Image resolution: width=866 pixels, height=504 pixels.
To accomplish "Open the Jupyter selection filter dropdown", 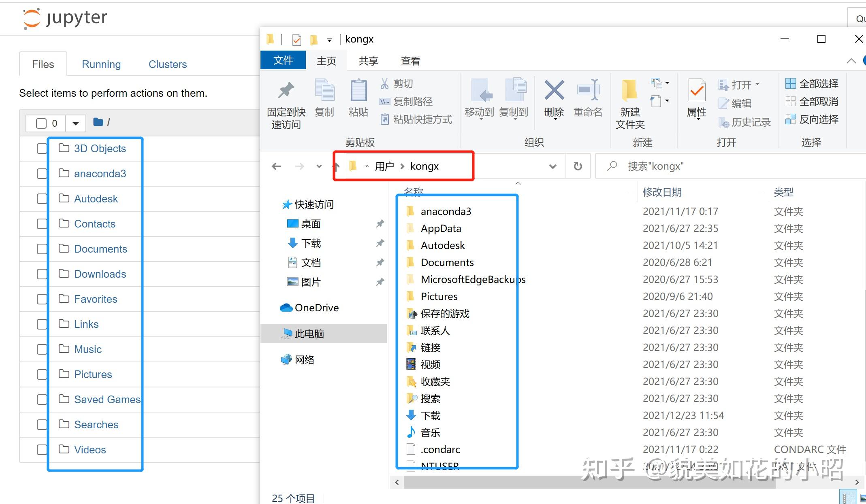I will (75, 123).
